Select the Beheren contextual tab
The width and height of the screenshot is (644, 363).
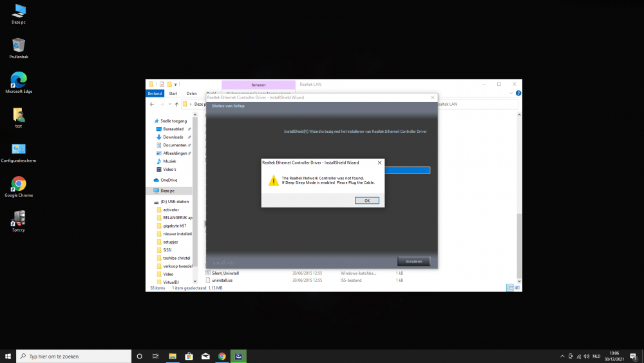click(258, 84)
